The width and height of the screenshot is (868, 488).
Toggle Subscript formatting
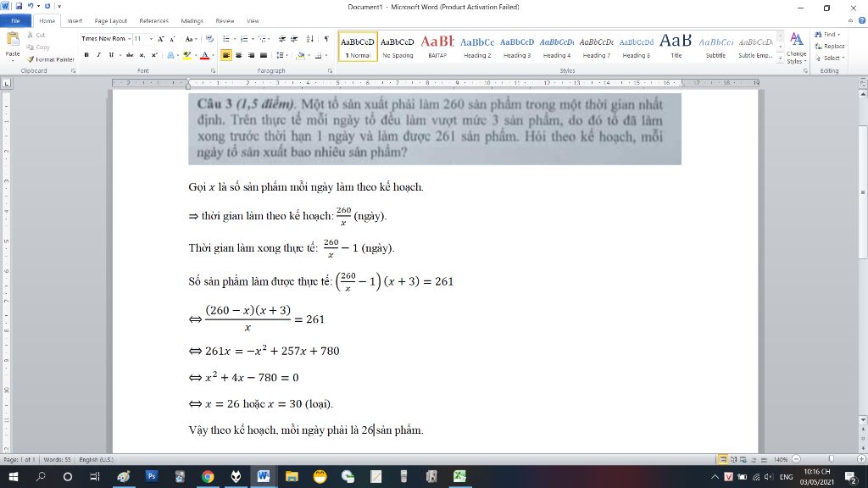click(142, 55)
